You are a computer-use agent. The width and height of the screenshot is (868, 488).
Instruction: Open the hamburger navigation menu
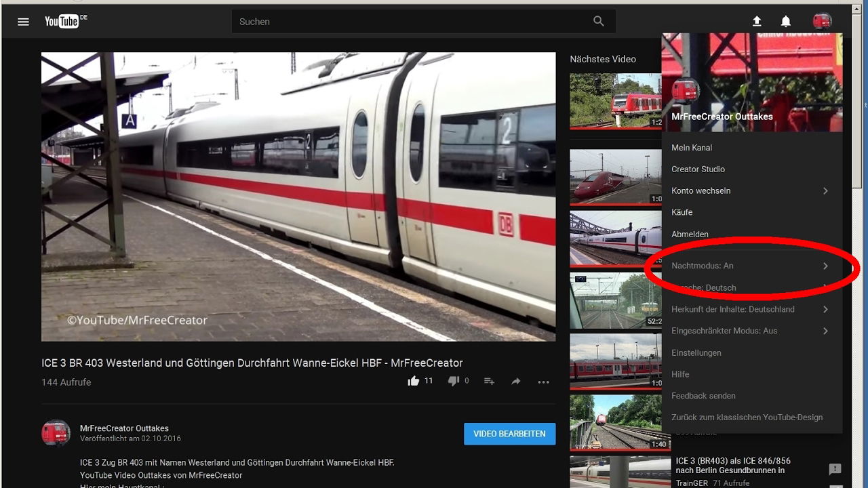(x=23, y=21)
